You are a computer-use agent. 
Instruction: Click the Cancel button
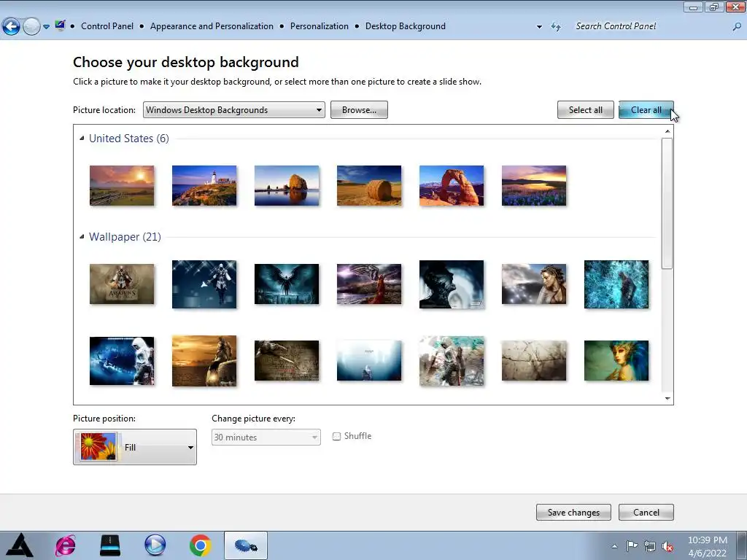[x=646, y=513]
